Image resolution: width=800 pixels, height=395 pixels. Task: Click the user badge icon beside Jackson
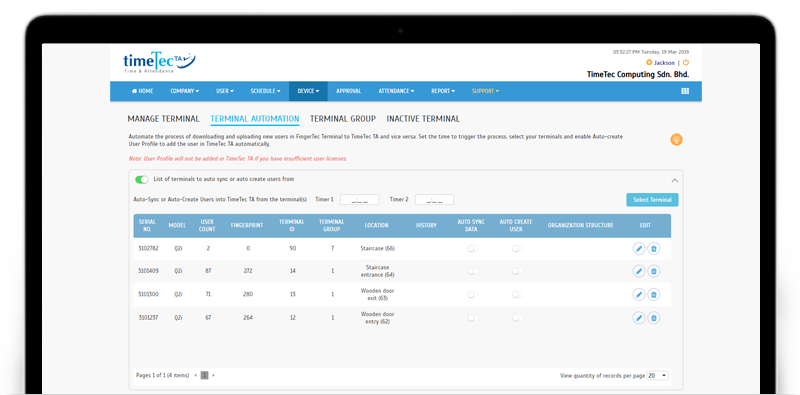tap(649, 62)
